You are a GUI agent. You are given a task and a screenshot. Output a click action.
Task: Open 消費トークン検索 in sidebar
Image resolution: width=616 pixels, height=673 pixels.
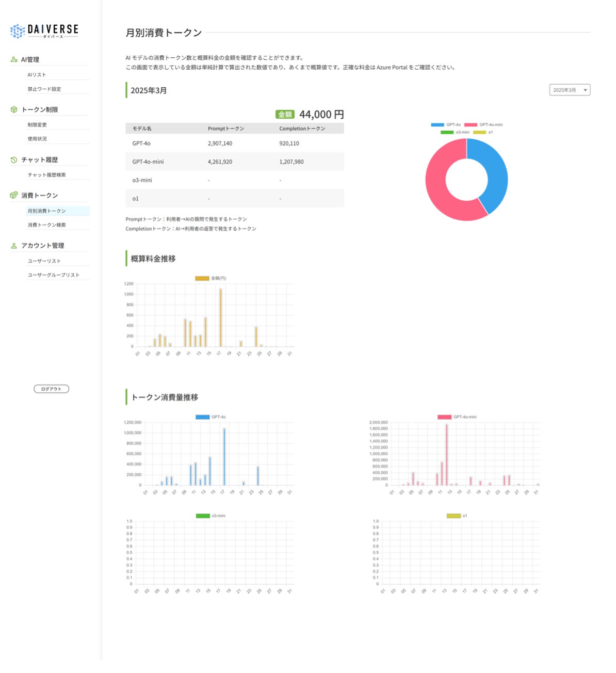click(46, 225)
